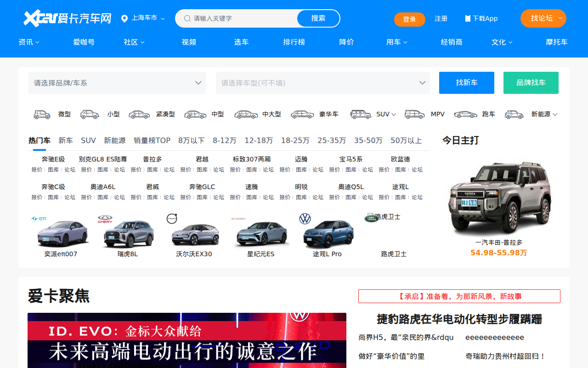
Task: Open the ID. EVO 金标大众 focus banner
Action: 187,340
